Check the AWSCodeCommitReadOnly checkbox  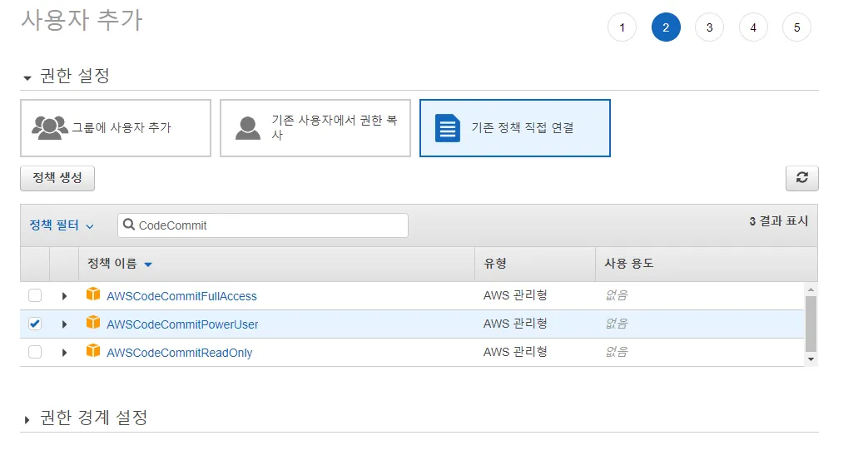pos(35,352)
